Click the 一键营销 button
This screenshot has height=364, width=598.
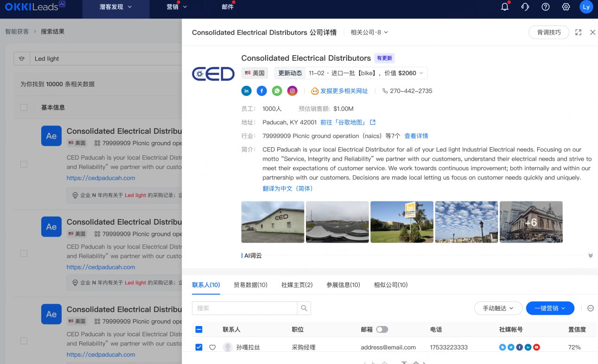coord(550,308)
